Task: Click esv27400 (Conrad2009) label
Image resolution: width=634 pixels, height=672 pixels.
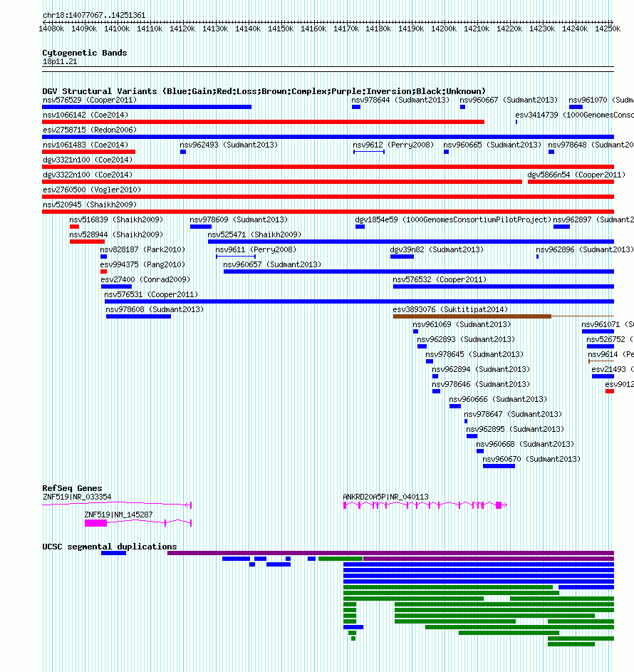Action: coord(145,279)
